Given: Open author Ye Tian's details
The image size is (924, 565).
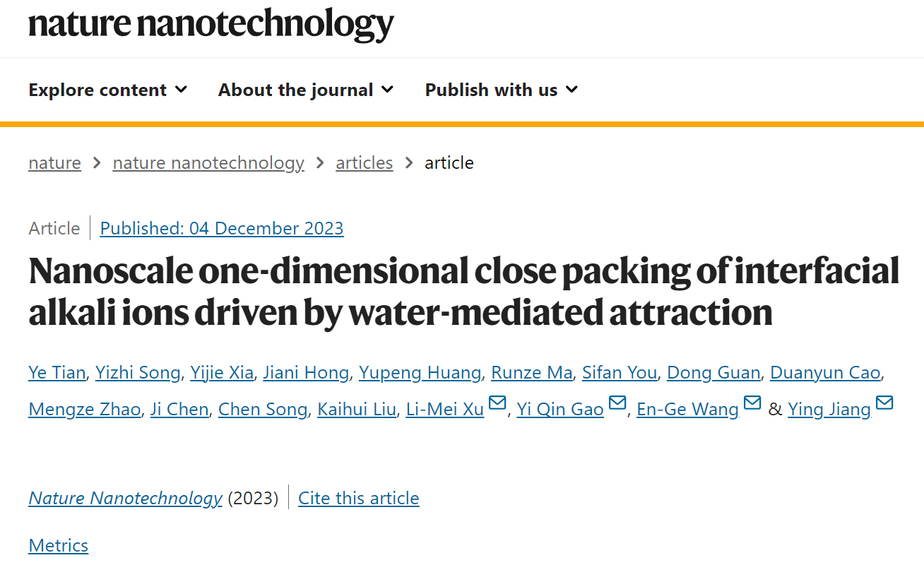Looking at the screenshot, I should [57, 372].
